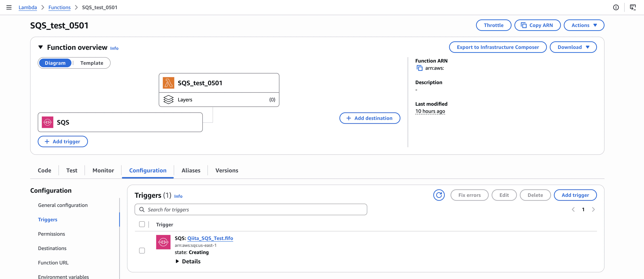Switch to Diagram view

55,63
